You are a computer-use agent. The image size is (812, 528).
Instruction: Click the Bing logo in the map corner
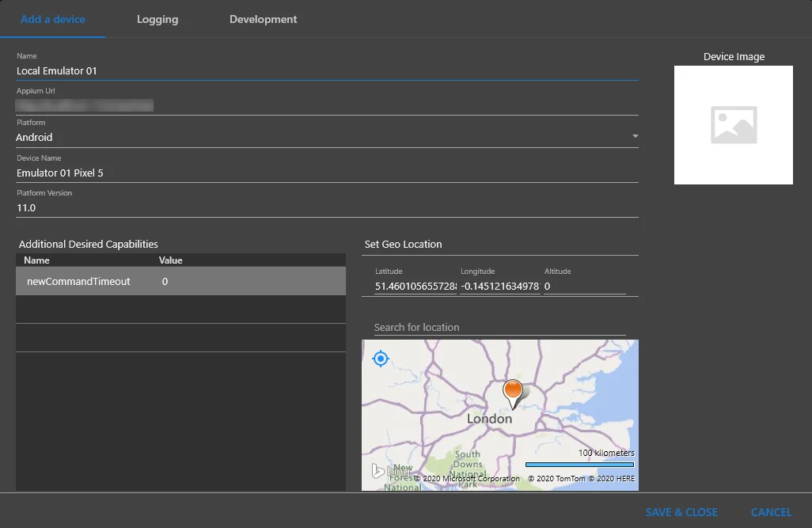393,470
